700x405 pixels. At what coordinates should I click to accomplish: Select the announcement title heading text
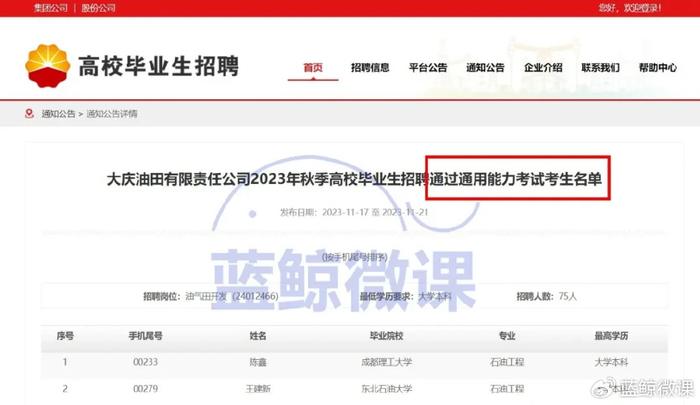354,179
